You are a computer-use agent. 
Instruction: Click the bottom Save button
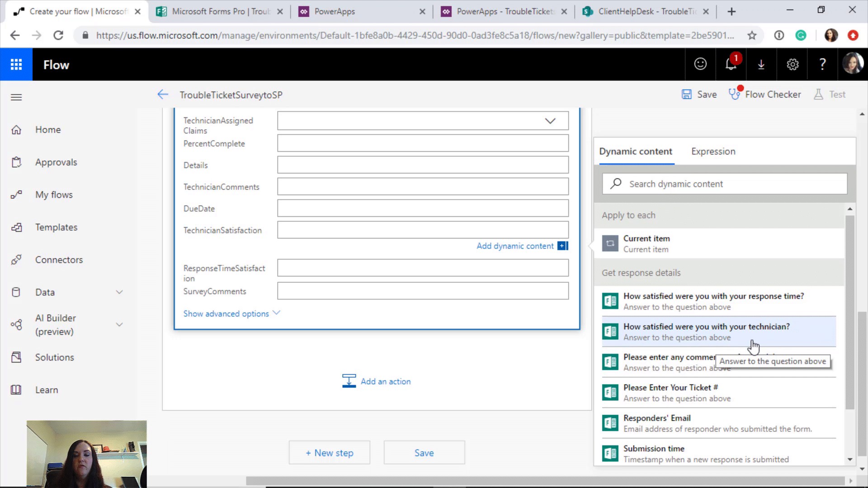pyautogui.click(x=424, y=453)
